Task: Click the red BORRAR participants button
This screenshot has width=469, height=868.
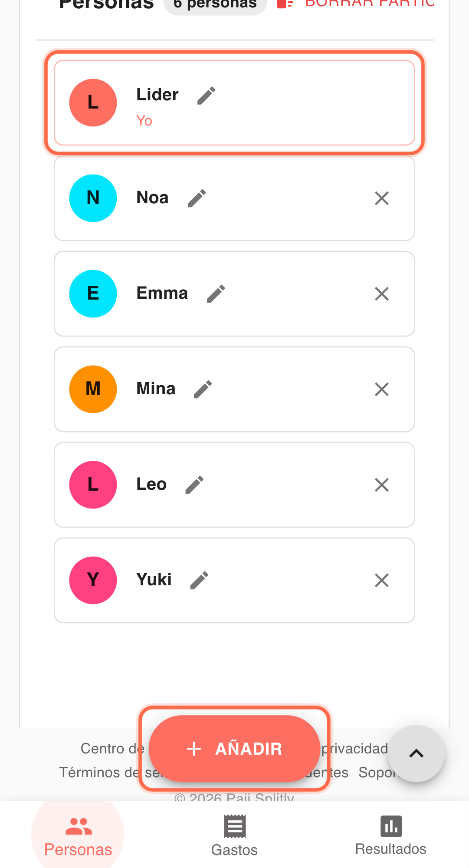Action: coord(356,3)
